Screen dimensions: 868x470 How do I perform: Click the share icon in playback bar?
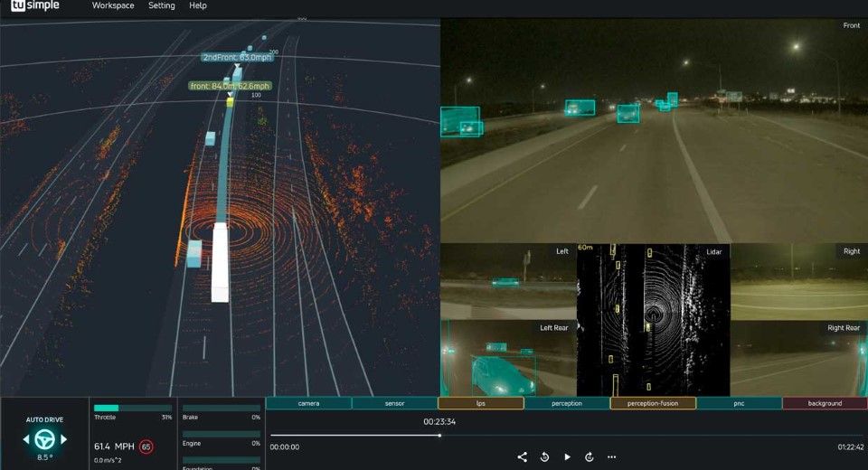[x=522, y=456]
